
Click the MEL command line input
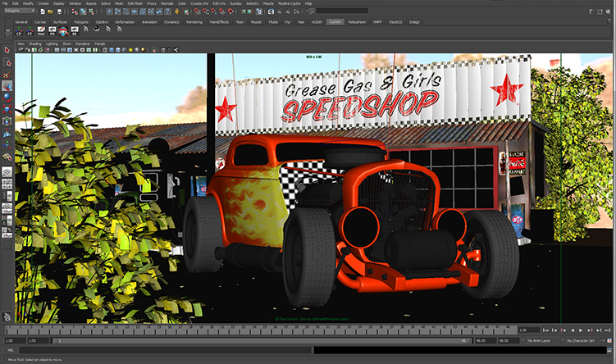tap(165, 350)
